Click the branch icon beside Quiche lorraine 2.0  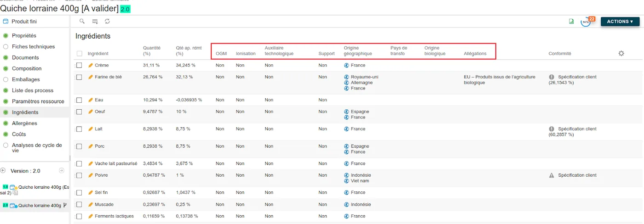pyautogui.click(x=65, y=205)
